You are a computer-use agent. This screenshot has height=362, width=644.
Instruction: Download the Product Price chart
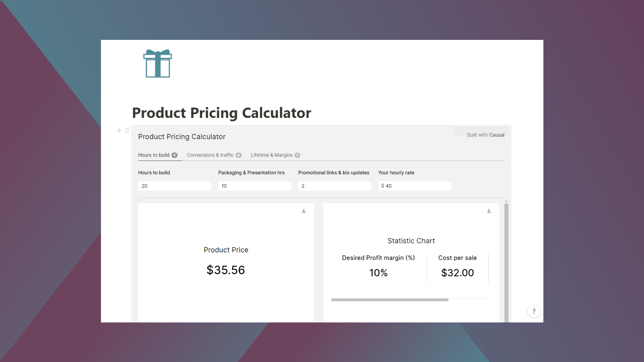[304, 211]
